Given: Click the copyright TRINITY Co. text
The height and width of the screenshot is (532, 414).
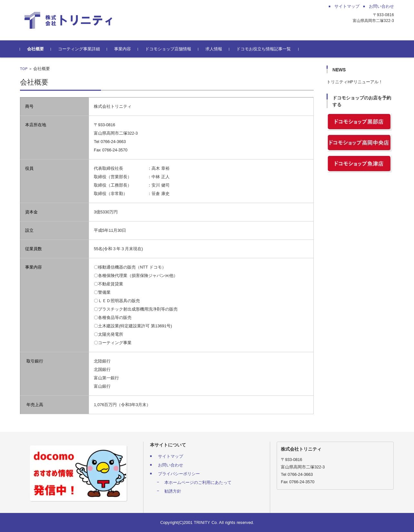Looking at the screenshot, I should point(207,523).
